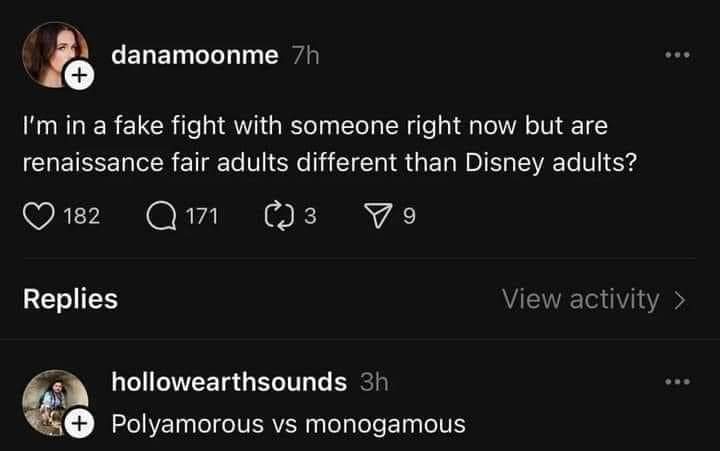This screenshot has width=720, height=451.
Task: View danamoonme's profile picture
Action: (53, 56)
